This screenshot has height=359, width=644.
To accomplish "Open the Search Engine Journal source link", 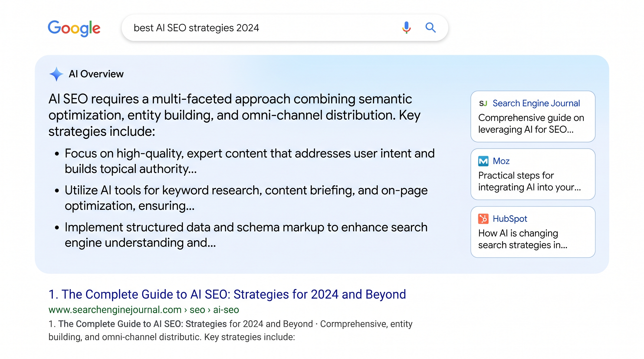I will pos(536,103).
